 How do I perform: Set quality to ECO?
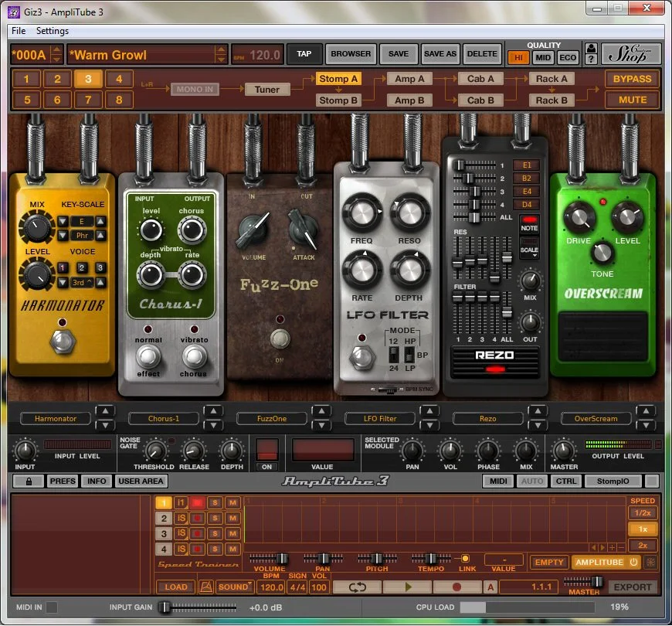tap(568, 57)
